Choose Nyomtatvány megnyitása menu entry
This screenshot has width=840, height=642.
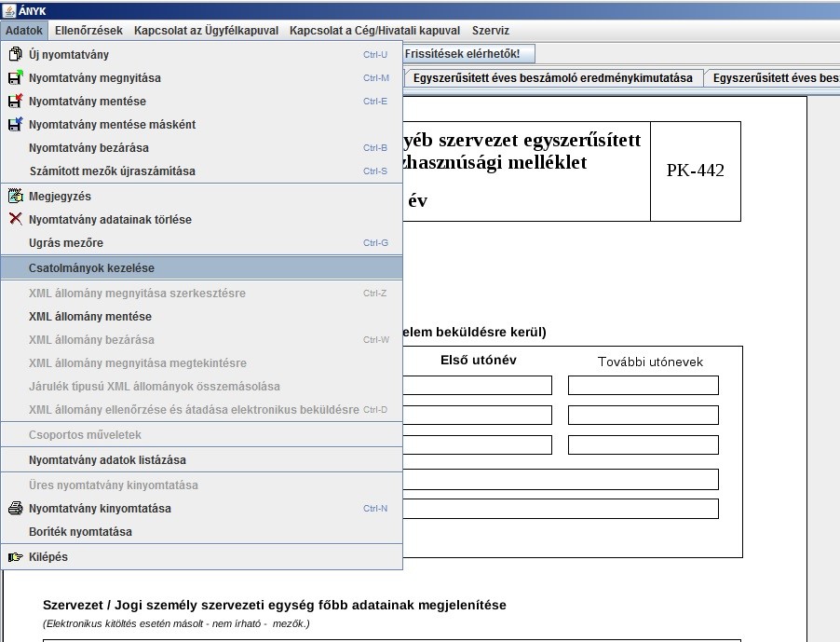(201, 77)
